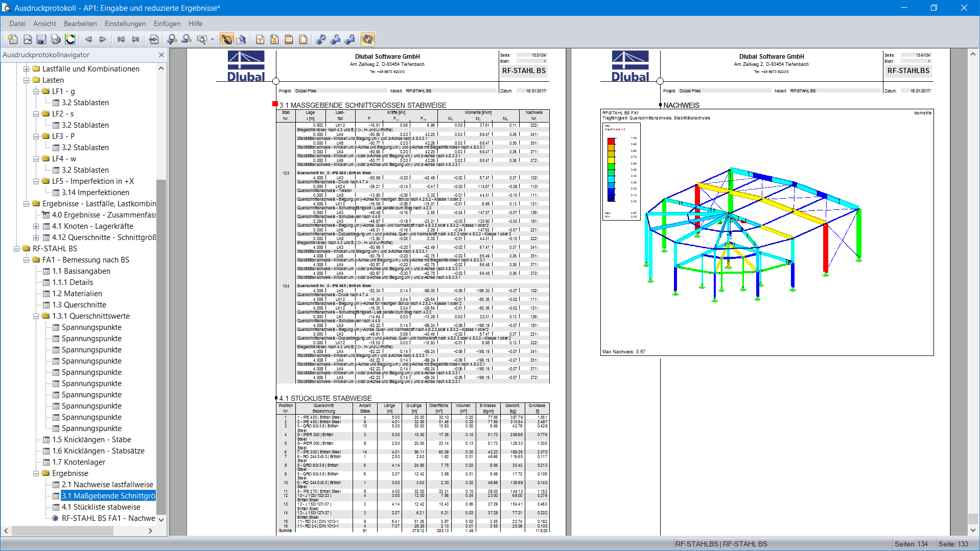Collapse the RF-STAHL BS root node
The image size is (980, 551).
[16, 249]
